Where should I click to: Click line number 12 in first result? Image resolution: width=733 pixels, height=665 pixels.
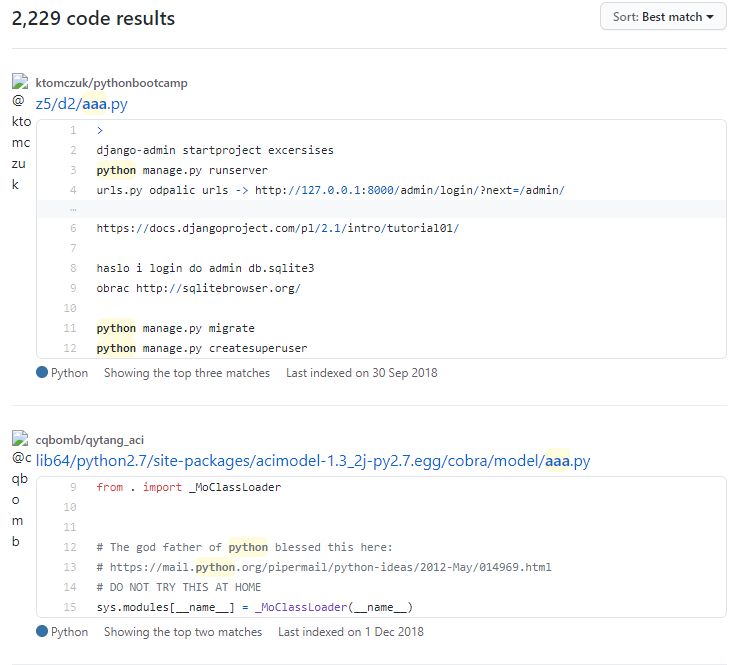pos(70,348)
